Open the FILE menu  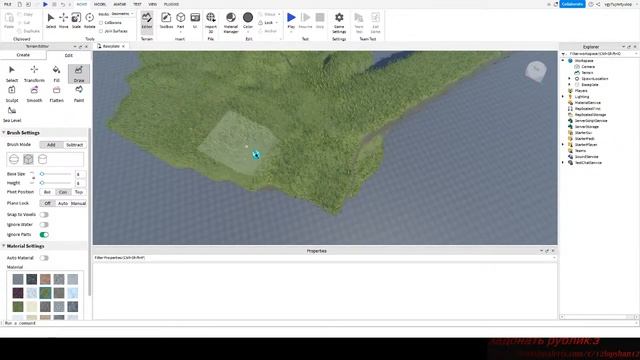click(8, 4)
